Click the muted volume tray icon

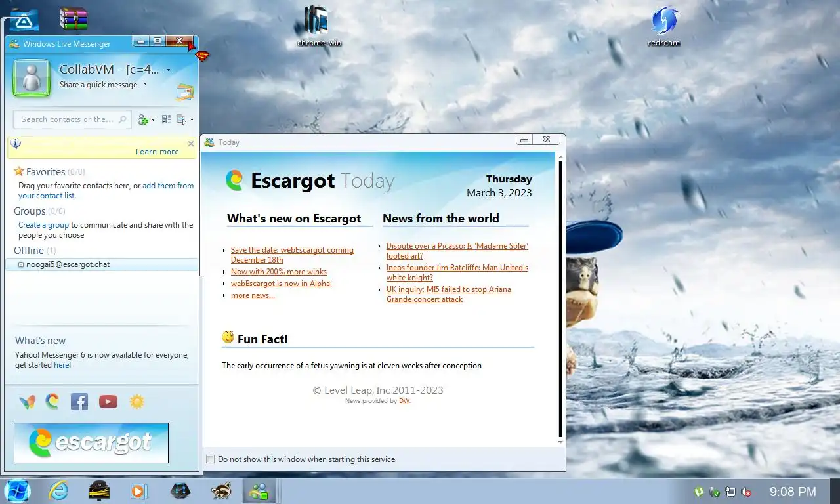click(746, 492)
